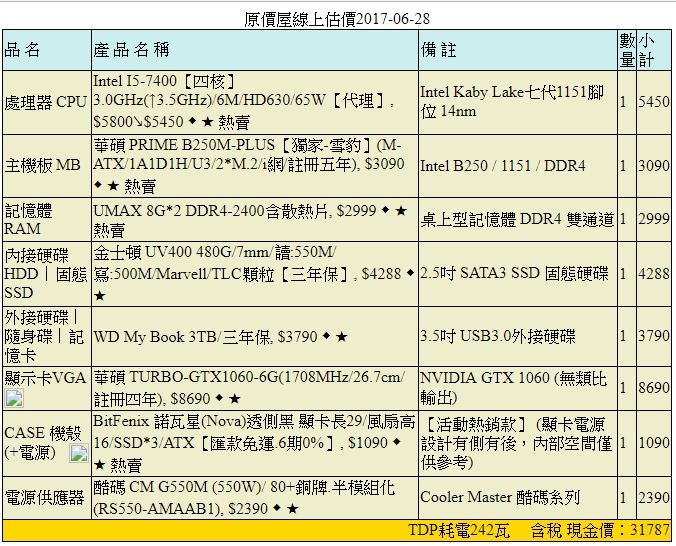Click the 華碩 TURBO-GTX1060-6G product text
676x546 pixels.
point(249,388)
